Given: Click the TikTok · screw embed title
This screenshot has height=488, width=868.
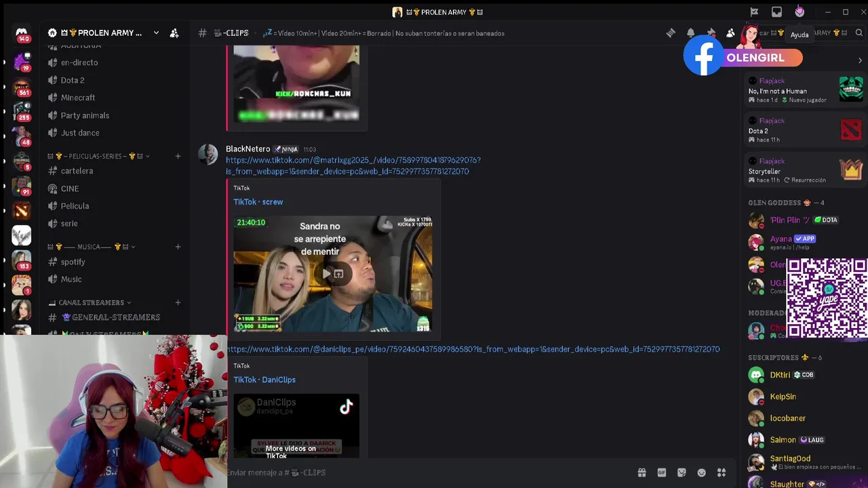Looking at the screenshot, I should pyautogui.click(x=258, y=202).
